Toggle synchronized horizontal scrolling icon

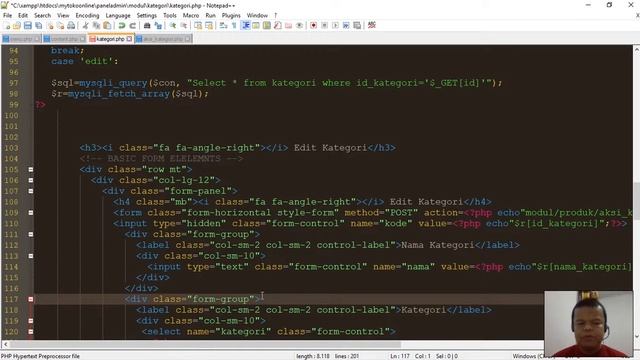[x=209, y=25]
